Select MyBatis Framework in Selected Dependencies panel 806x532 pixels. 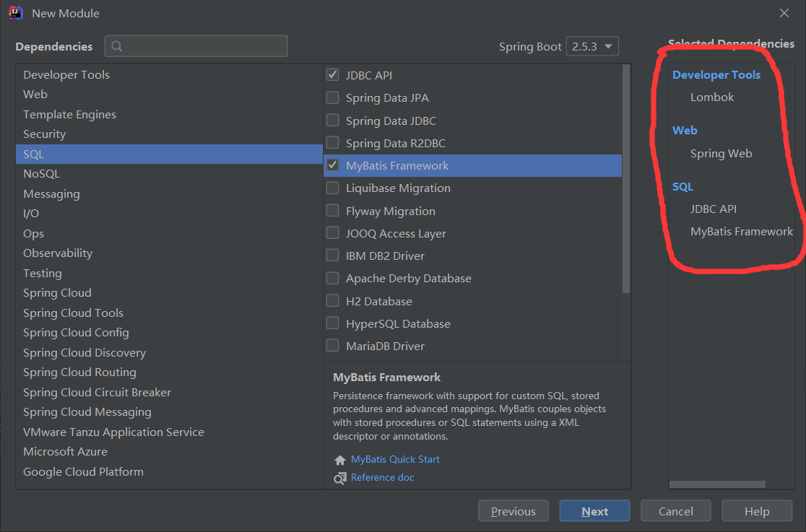pyautogui.click(x=742, y=231)
